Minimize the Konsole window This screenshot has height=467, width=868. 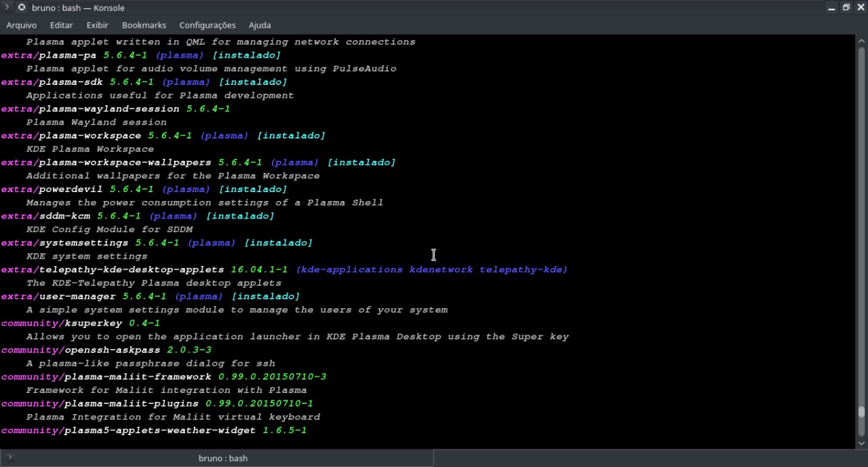point(832,7)
